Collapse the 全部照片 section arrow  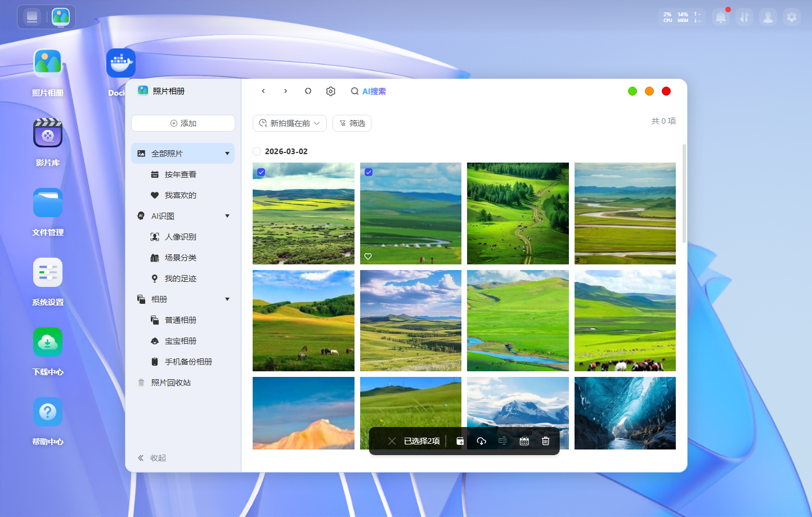(227, 154)
